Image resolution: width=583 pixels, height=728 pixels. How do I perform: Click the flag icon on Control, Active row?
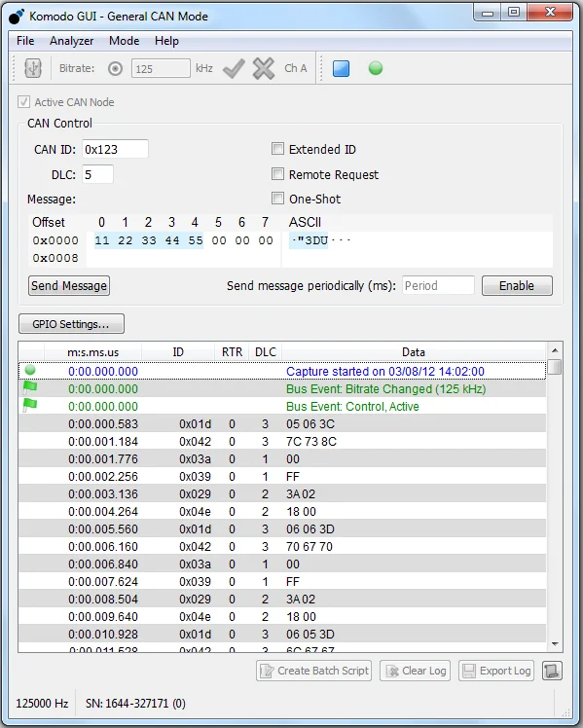30,405
